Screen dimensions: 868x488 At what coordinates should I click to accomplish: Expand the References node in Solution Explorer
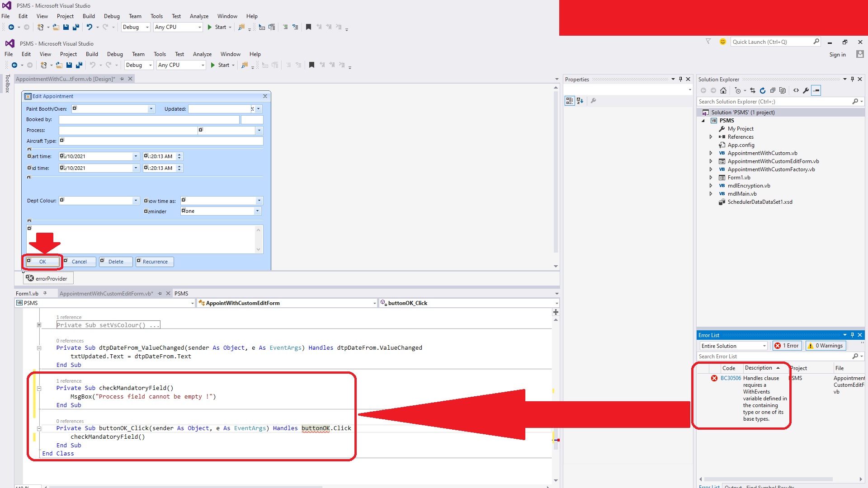click(x=711, y=137)
